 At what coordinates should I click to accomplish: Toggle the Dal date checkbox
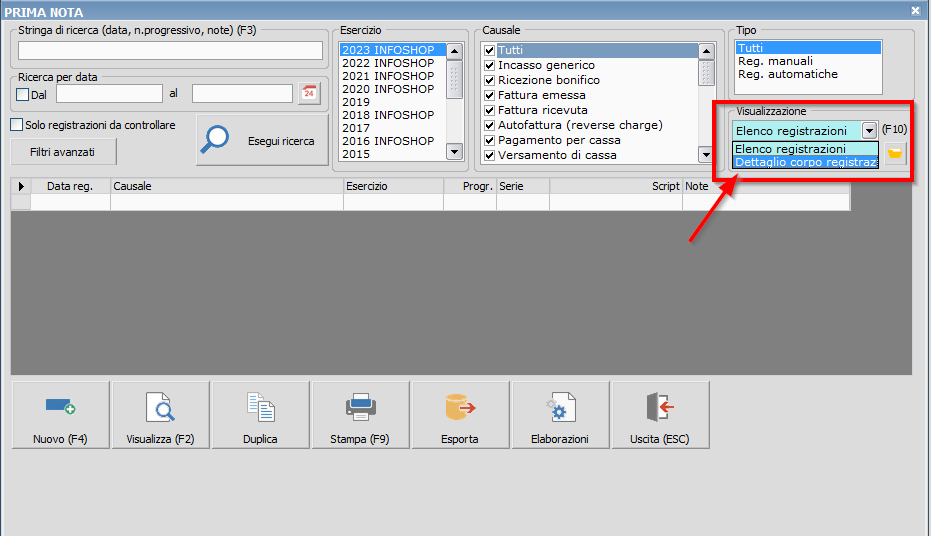tap(23, 94)
